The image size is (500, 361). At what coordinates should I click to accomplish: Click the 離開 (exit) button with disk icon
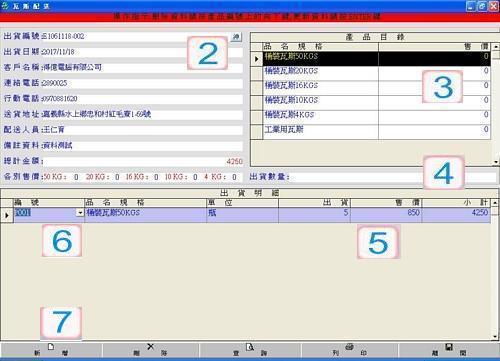coord(449,350)
